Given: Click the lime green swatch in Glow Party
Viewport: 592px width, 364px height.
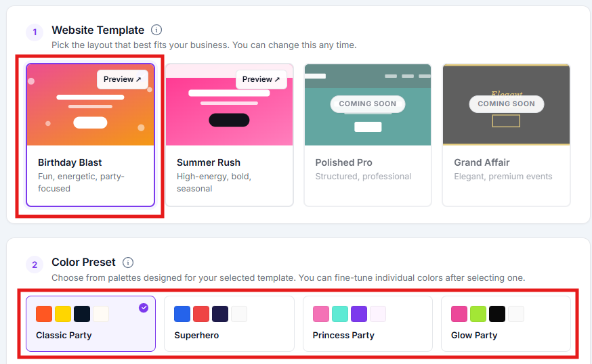Looking at the screenshot, I should coord(478,314).
